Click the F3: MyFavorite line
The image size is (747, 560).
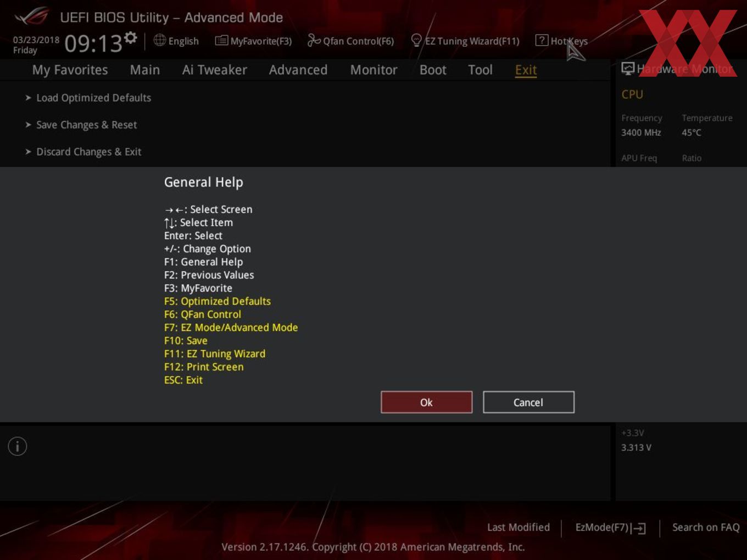(x=198, y=288)
